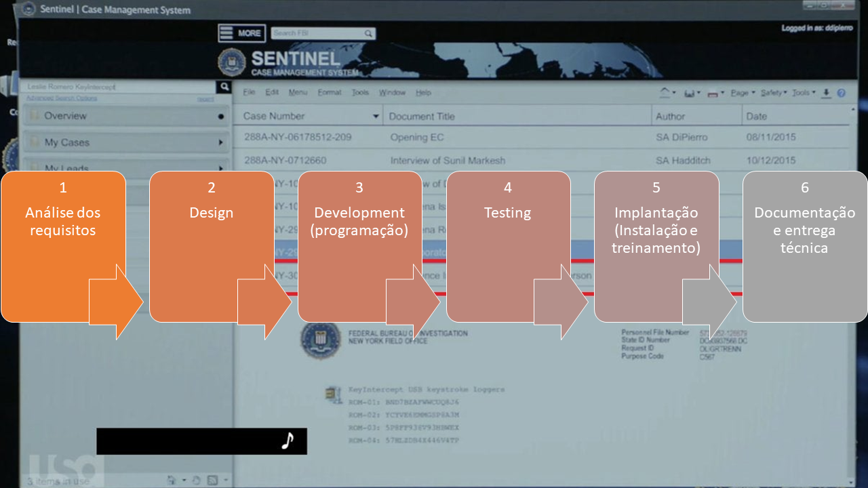Click the table scrollbar up arrow
The height and width of the screenshot is (488, 868).
pyautogui.click(x=853, y=109)
